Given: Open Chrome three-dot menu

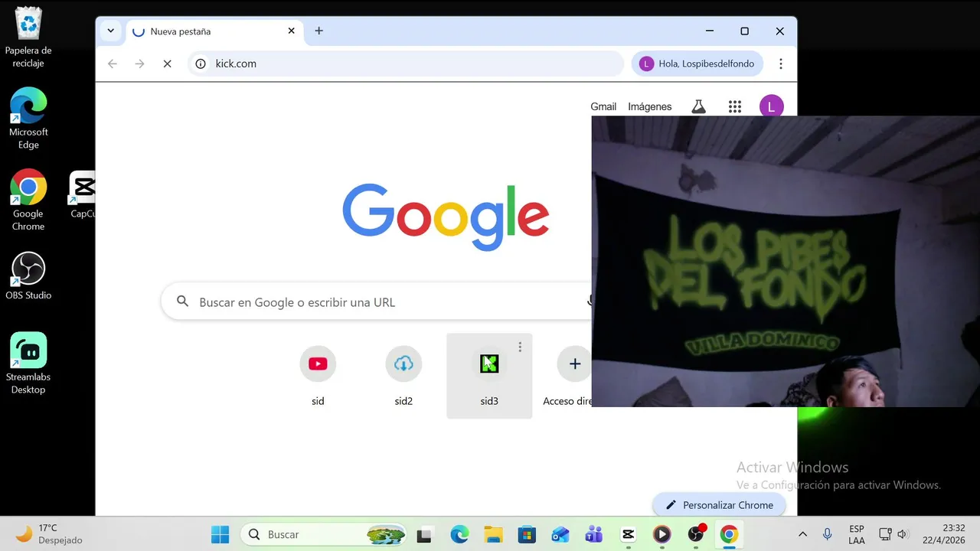Looking at the screenshot, I should (781, 64).
